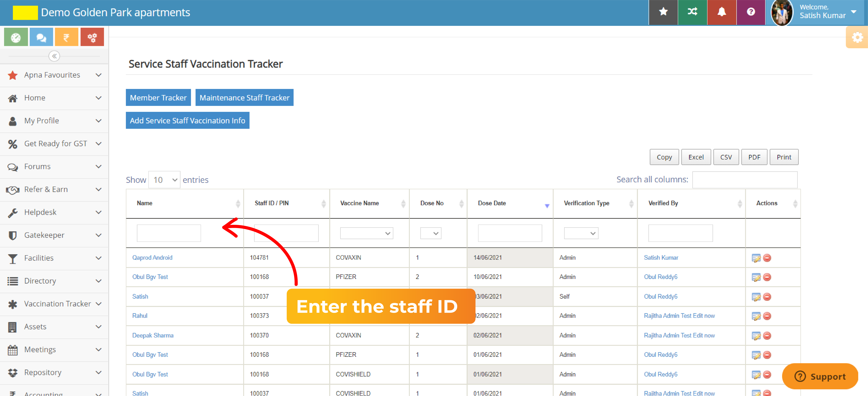
Task: Open the favourites star icon in top bar
Action: pos(663,12)
